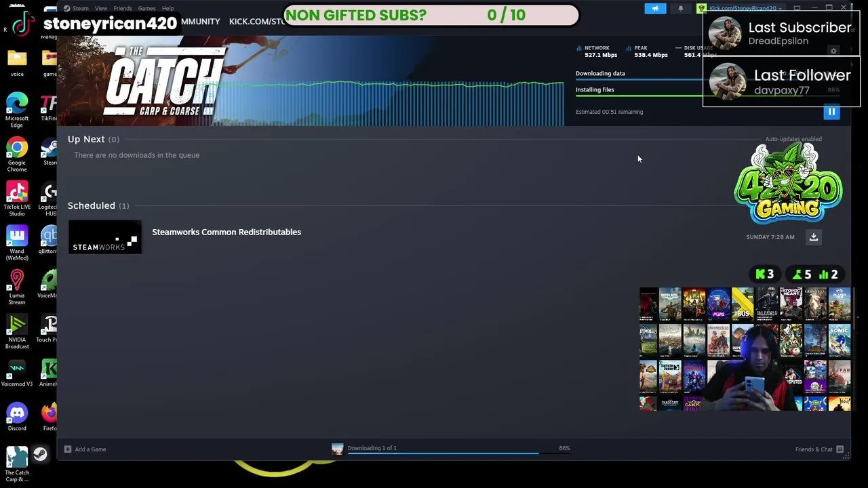
Task: Click The Catch Carp & Coarse banner logo
Action: (x=165, y=82)
